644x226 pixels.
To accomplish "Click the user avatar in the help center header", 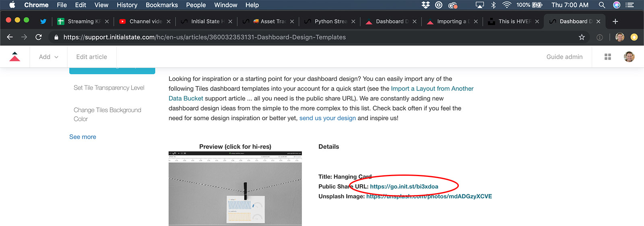I will tap(629, 57).
